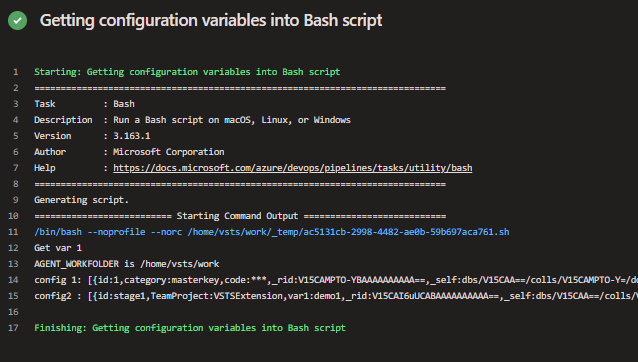Click the Finishing: Getting configuration variables line
The image size is (638, 362).
[190, 328]
